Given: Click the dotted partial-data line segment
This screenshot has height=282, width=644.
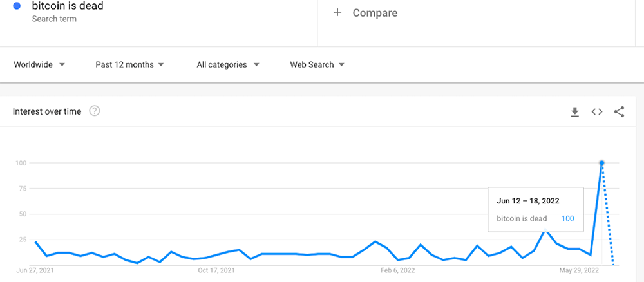Looking at the screenshot, I should (x=608, y=214).
